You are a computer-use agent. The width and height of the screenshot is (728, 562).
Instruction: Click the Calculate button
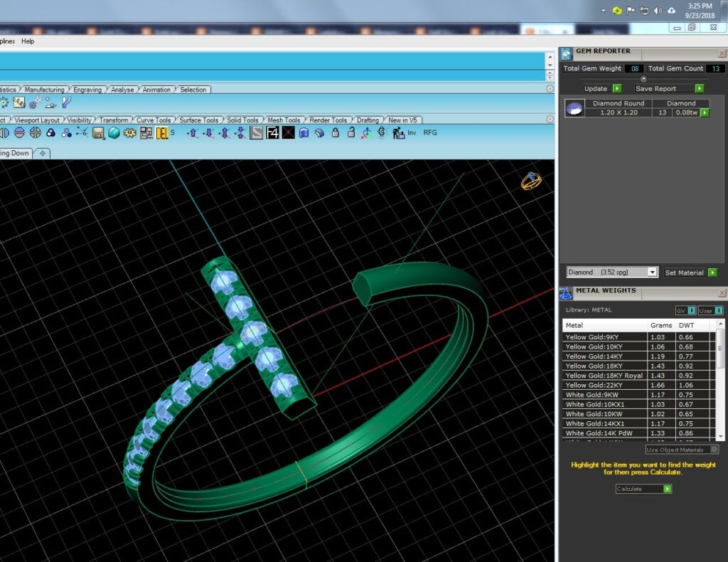(643, 489)
